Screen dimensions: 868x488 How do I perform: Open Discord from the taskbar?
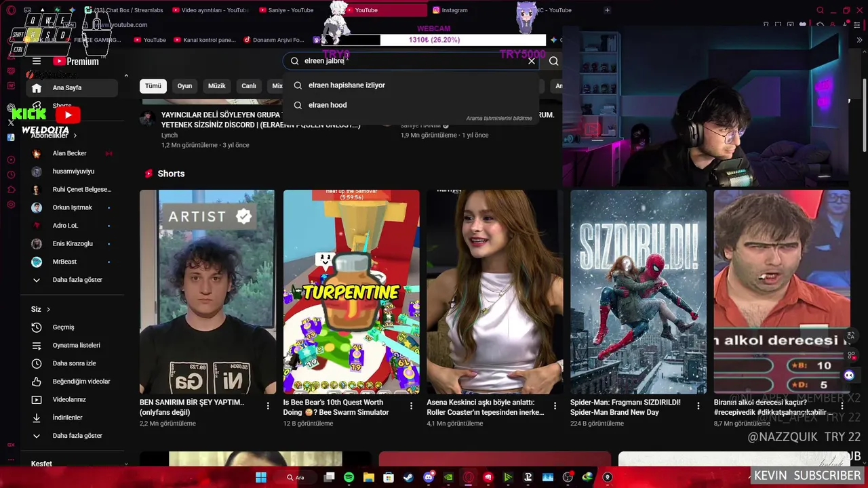pyautogui.click(x=428, y=477)
